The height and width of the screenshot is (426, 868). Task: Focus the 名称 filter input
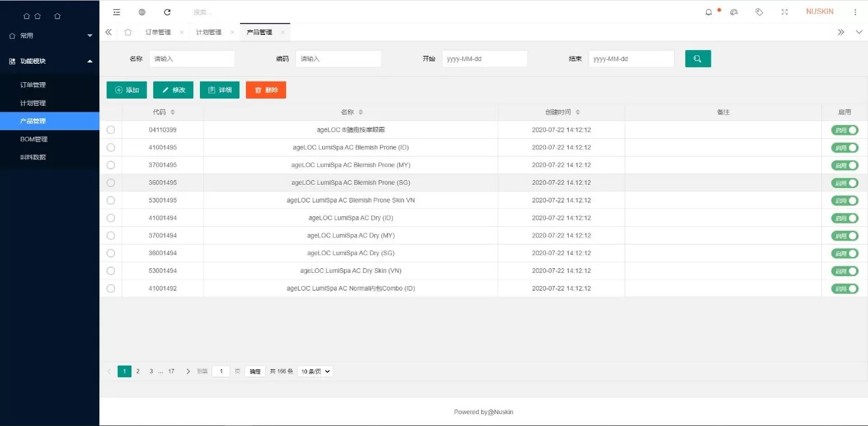192,59
